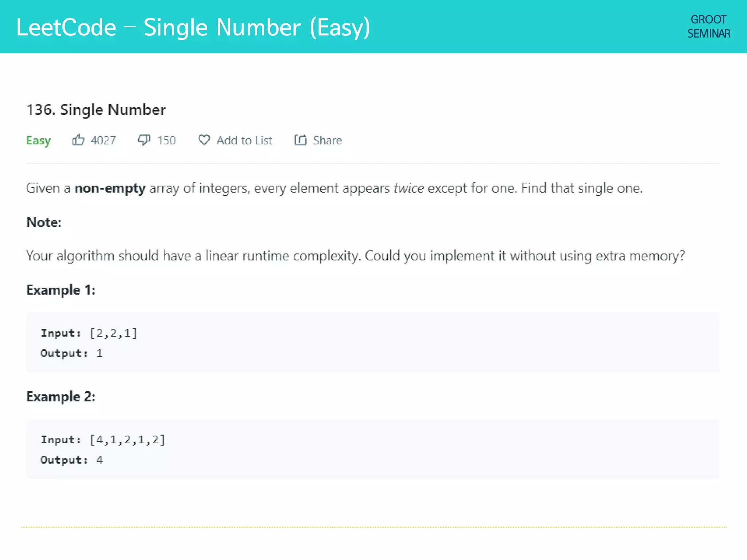This screenshot has width=747, height=560.
Task: Click the thumbs up like icon
Action: pos(78,140)
